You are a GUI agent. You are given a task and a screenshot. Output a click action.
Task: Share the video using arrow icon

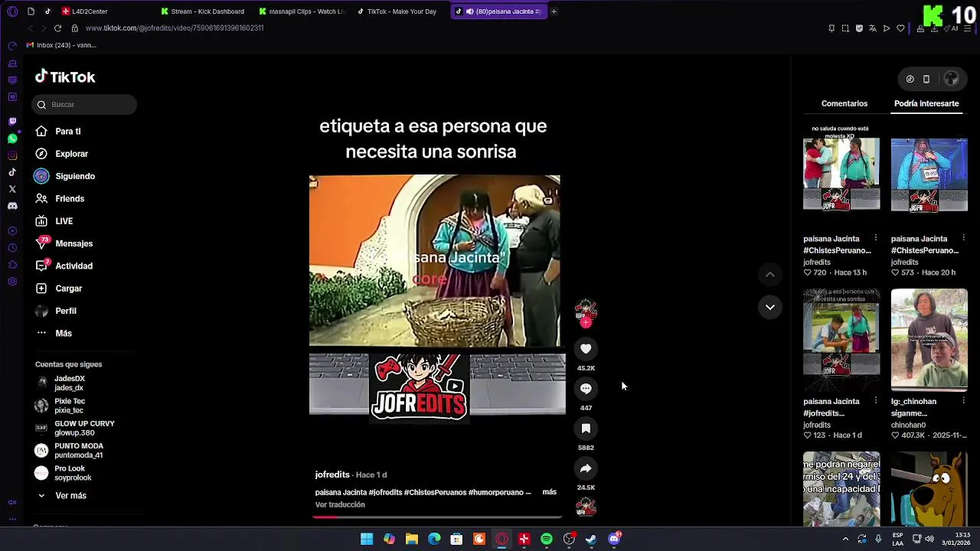click(586, 468)
